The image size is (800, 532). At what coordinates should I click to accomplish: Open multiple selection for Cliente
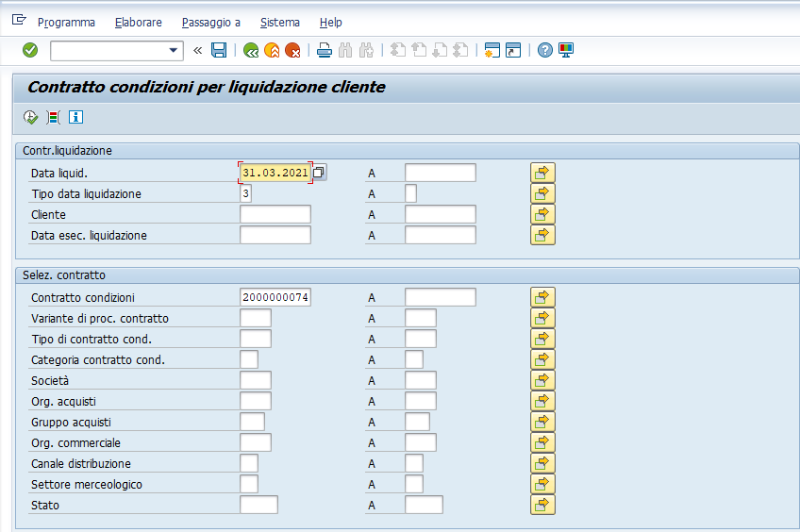[x=542, y=214]
